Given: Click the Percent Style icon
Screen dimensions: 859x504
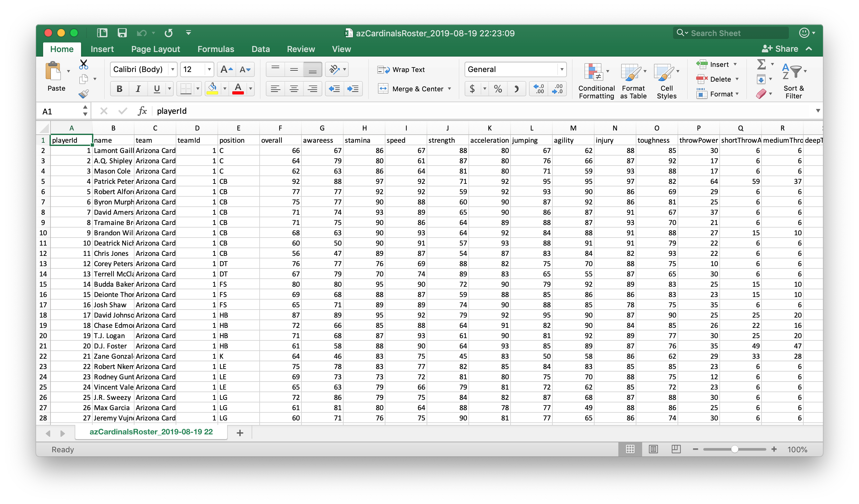Looking at the screenshot, I should [498, 89].
